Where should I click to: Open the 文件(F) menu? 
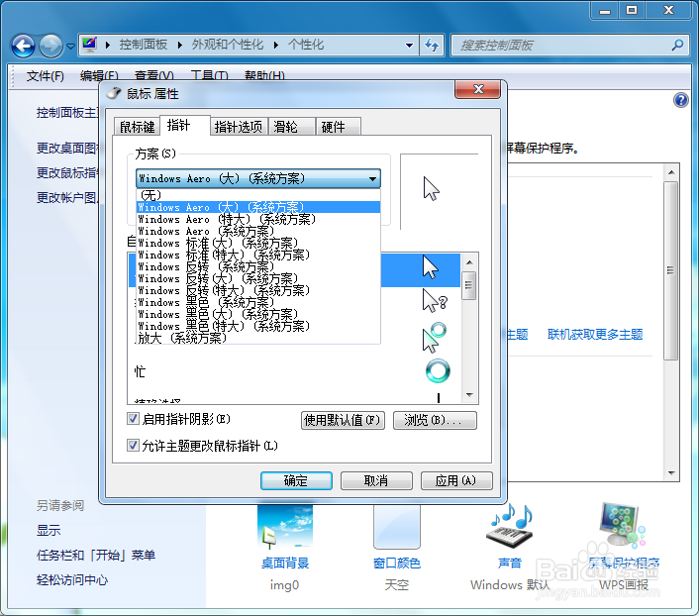[x=45, y=76]
